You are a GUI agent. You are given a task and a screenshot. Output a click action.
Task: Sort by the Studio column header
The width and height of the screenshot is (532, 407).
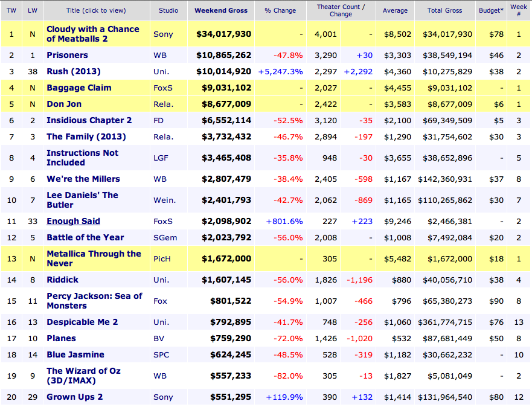pos(168,10)
